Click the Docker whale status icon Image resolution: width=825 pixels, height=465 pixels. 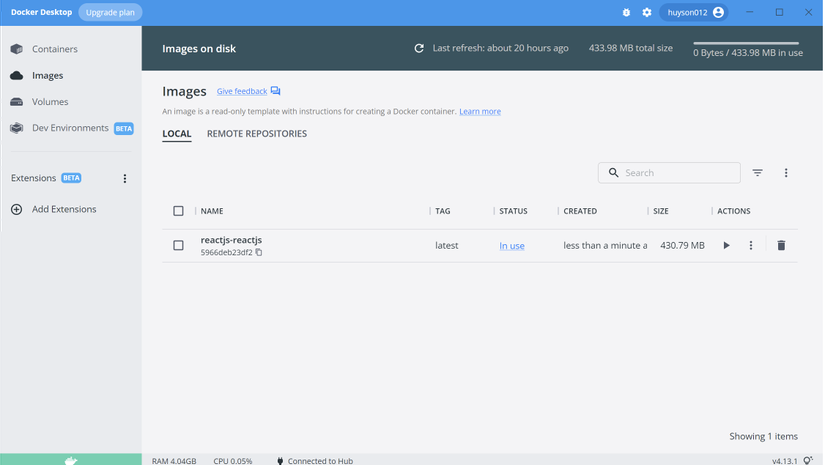pyautogui.click(x=71, y=460)
